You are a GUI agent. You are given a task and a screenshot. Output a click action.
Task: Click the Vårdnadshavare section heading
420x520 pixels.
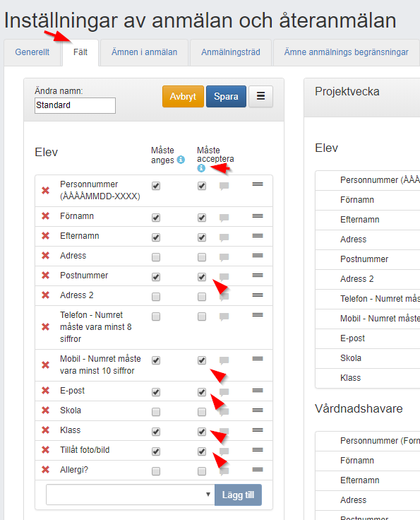359,409
